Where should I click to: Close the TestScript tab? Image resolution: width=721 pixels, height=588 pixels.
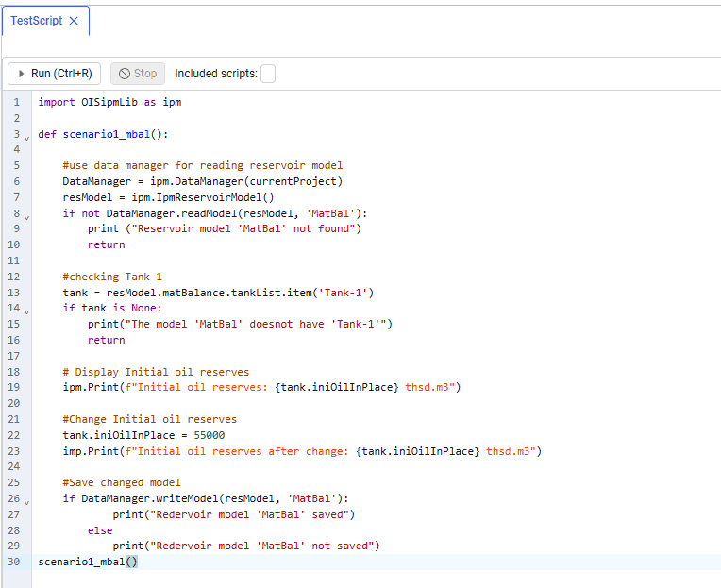point(74,21)
